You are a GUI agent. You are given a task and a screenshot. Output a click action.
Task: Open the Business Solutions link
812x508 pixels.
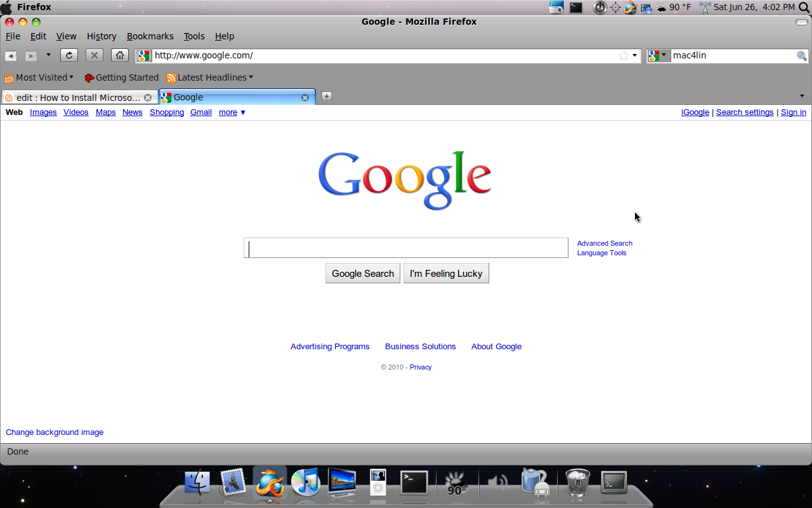point(421,347)
